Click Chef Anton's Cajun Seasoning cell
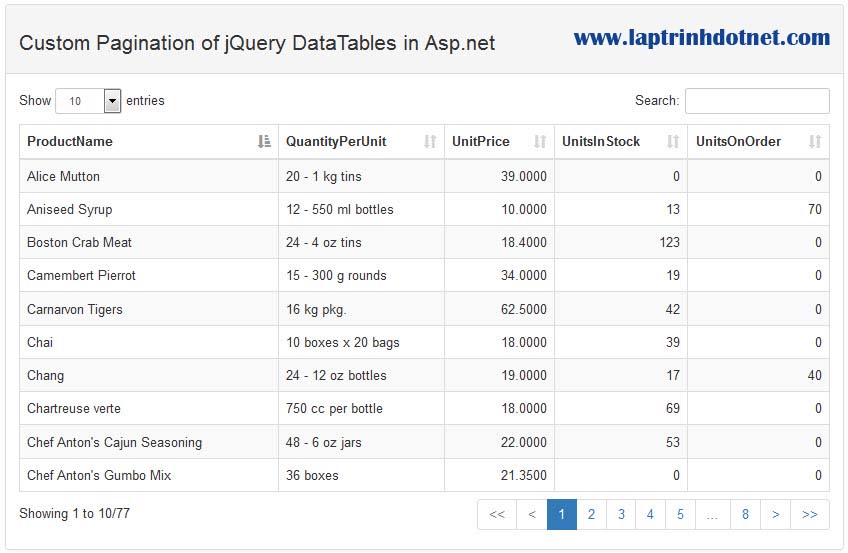 pyautogui.click(x=149, y=442)
